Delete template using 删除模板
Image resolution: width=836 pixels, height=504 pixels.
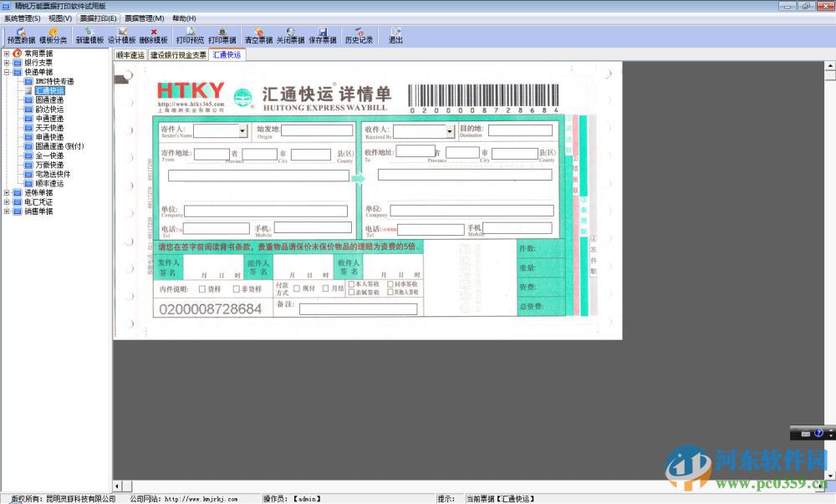[x=154, y=36]
